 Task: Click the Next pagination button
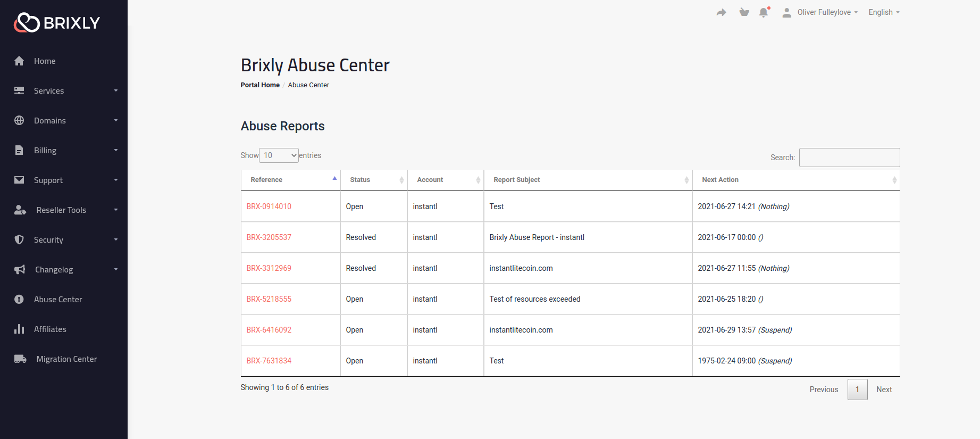point(884,390)
